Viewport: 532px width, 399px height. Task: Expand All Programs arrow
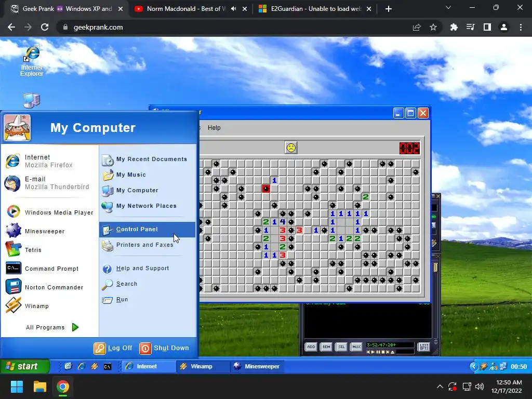click(75, 327)
